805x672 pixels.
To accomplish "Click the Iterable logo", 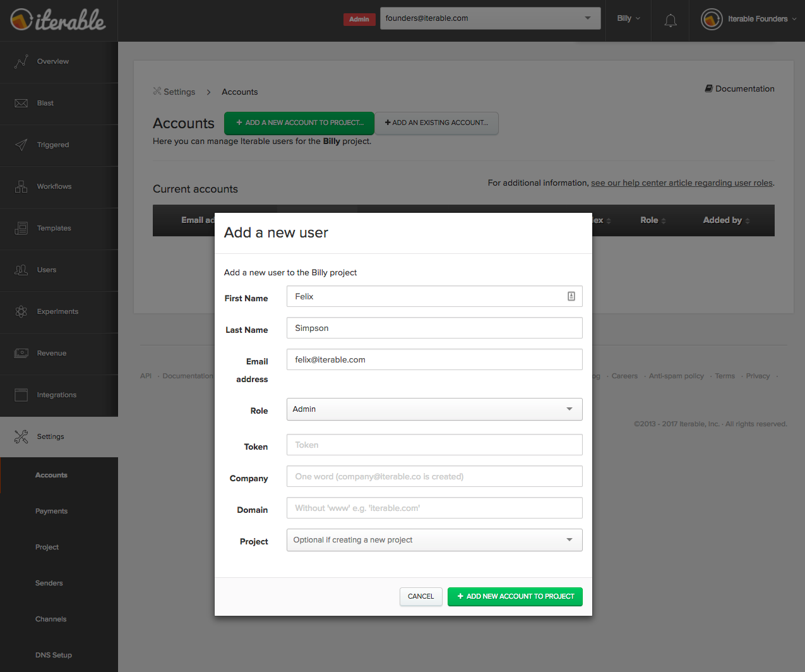I will point(58,20).
